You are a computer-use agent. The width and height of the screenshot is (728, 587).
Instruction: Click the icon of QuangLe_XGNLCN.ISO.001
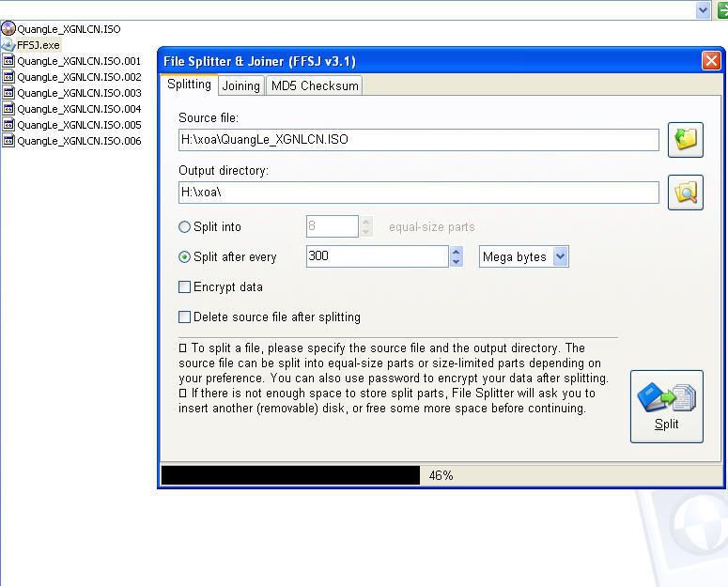pyautogui.click(x=8, y=61)
